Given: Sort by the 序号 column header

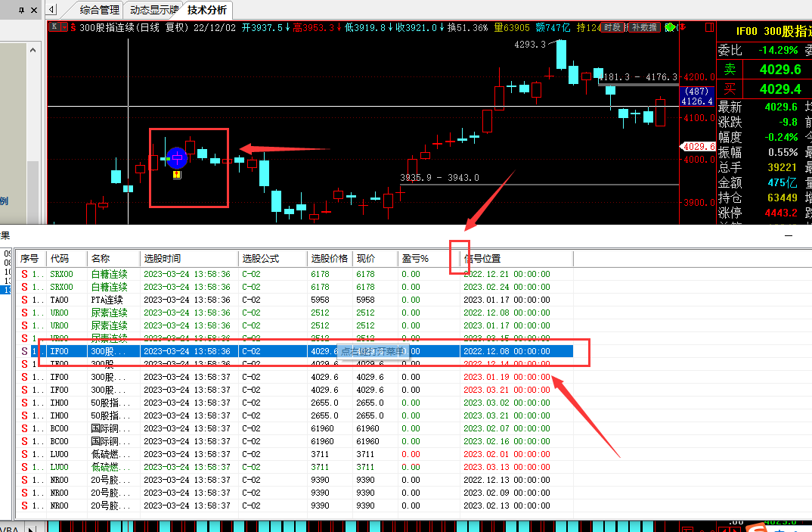Looking at the screenshot, I should pyautogui.click(x=29, y=258).
